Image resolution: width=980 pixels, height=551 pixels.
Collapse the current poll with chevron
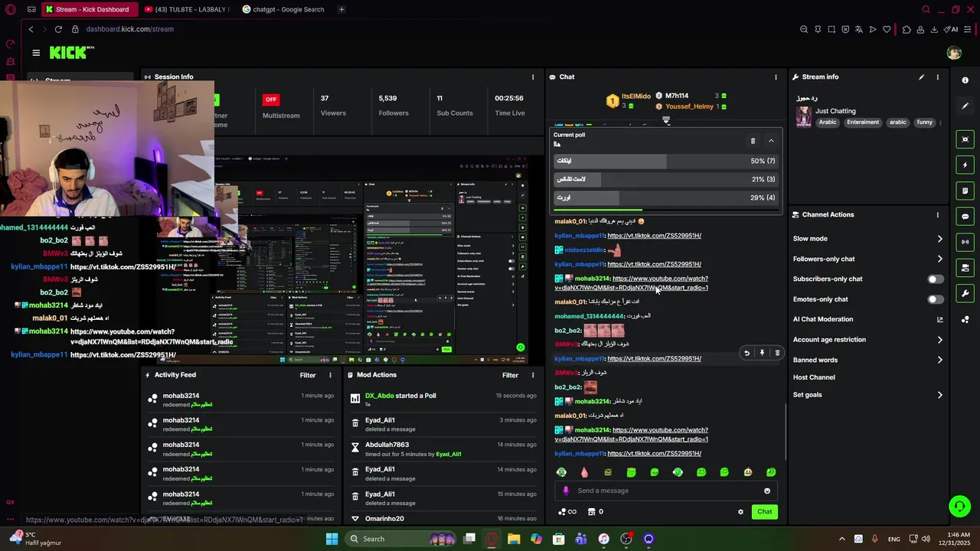tap(771, 141)
